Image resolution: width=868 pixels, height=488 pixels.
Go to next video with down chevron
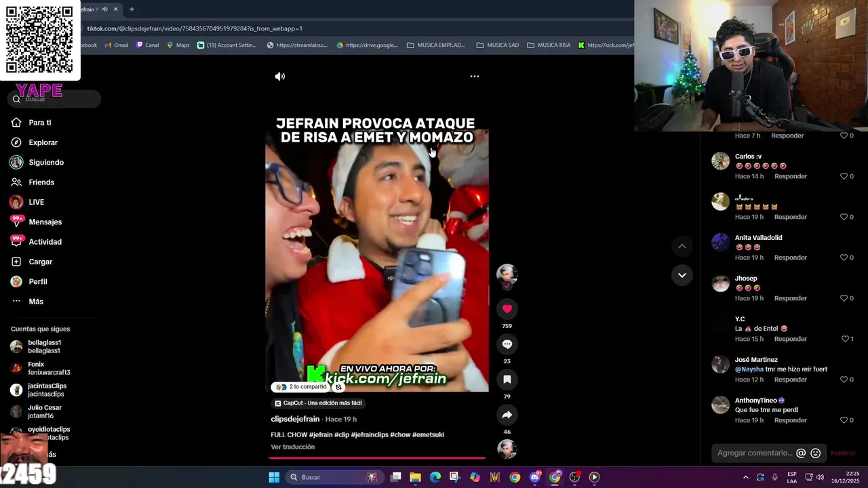point(682,274)
